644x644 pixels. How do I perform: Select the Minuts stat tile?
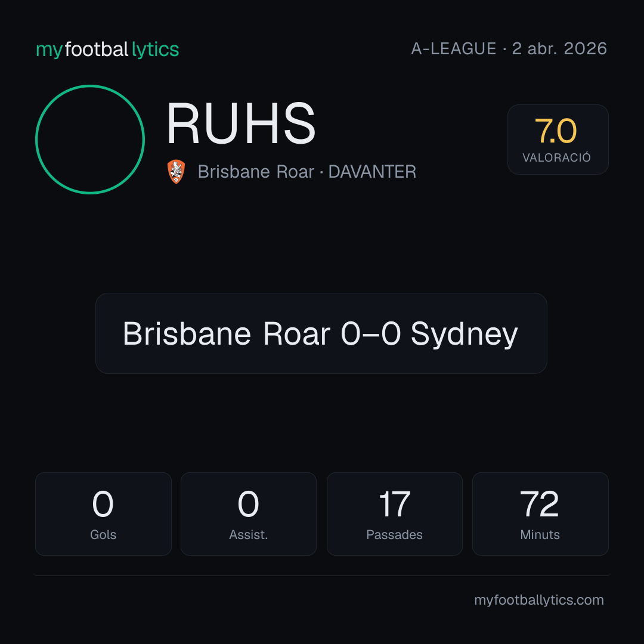540,514
